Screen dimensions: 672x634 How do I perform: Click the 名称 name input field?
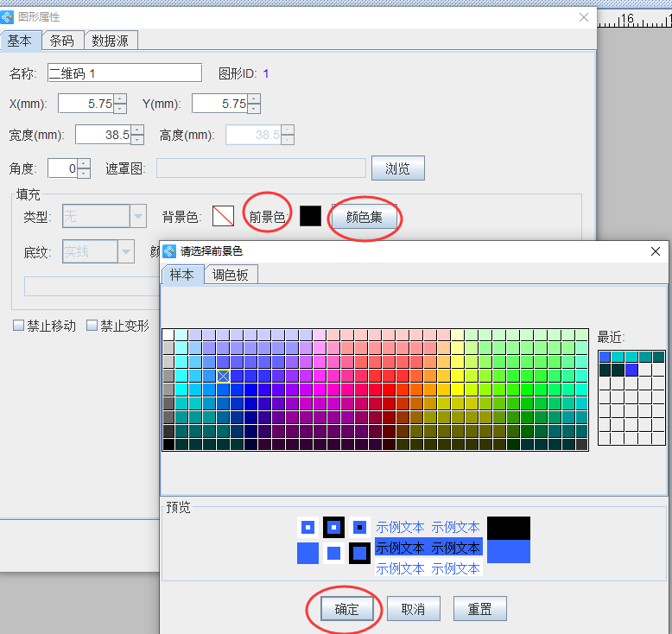pyautogui.click(x=124, y=73)
